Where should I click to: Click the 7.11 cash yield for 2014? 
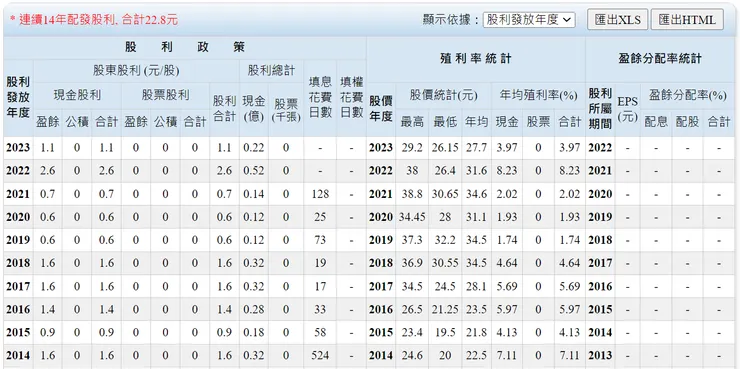(x=507, y=355)
